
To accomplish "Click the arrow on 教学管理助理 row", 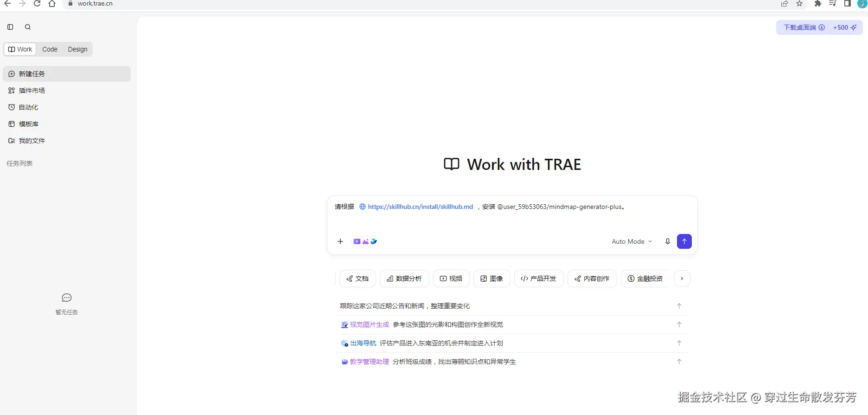I will [679, 362].
